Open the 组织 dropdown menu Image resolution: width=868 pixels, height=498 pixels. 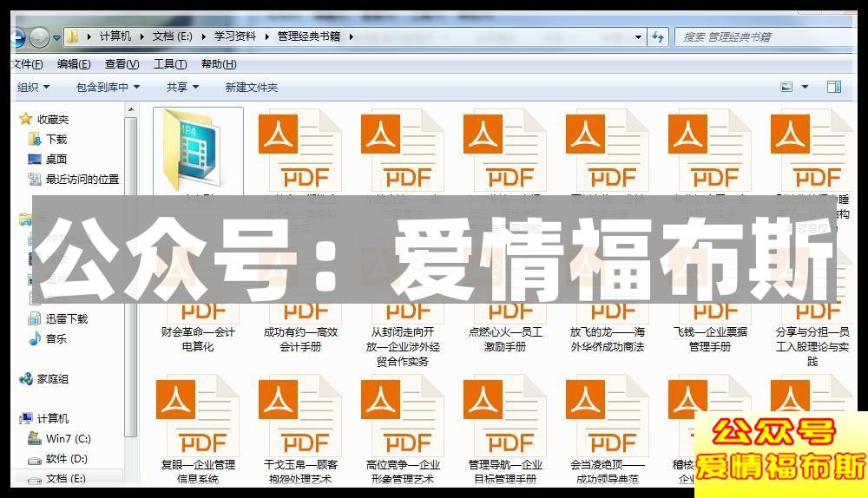[34, 87]
